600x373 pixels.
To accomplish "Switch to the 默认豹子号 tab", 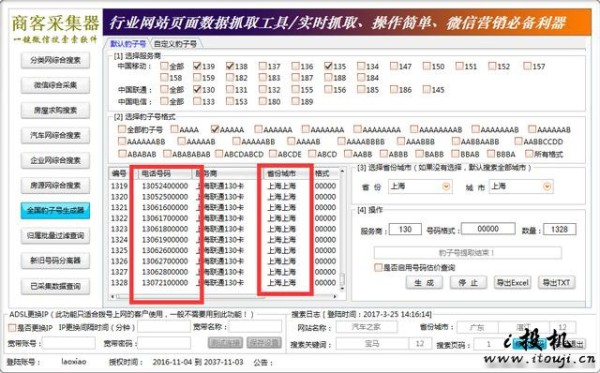I will 127,44.
